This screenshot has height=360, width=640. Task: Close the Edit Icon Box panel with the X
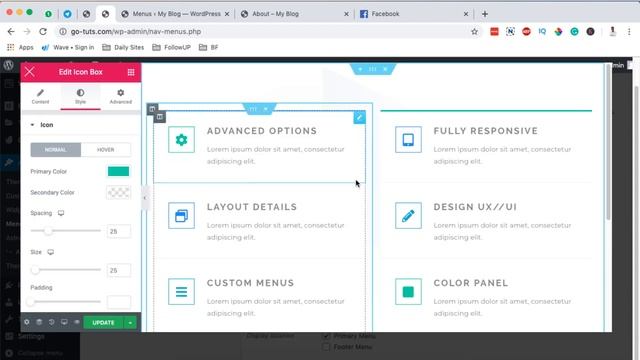click(x=29, y=72)
